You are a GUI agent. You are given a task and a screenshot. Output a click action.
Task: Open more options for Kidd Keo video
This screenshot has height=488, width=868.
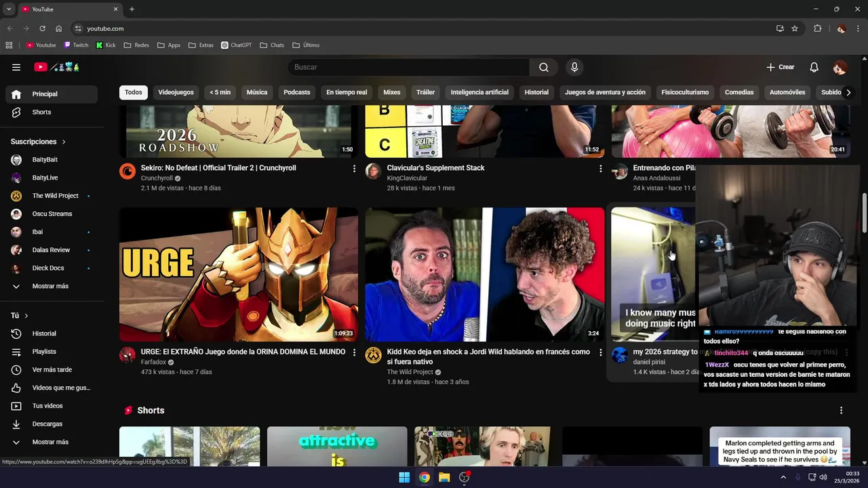pyautogui.click(x=600, y=352)
